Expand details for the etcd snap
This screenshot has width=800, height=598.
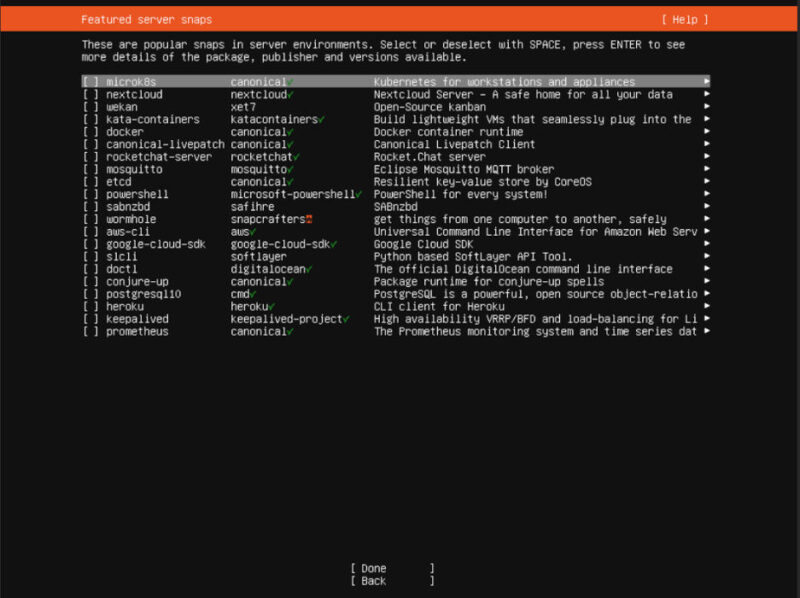click(706, 182)
